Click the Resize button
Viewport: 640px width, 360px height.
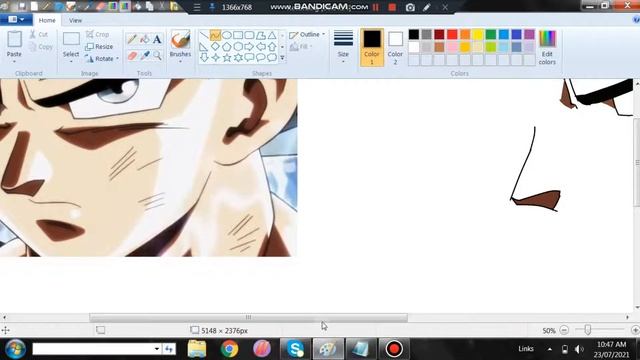[99, 47]
